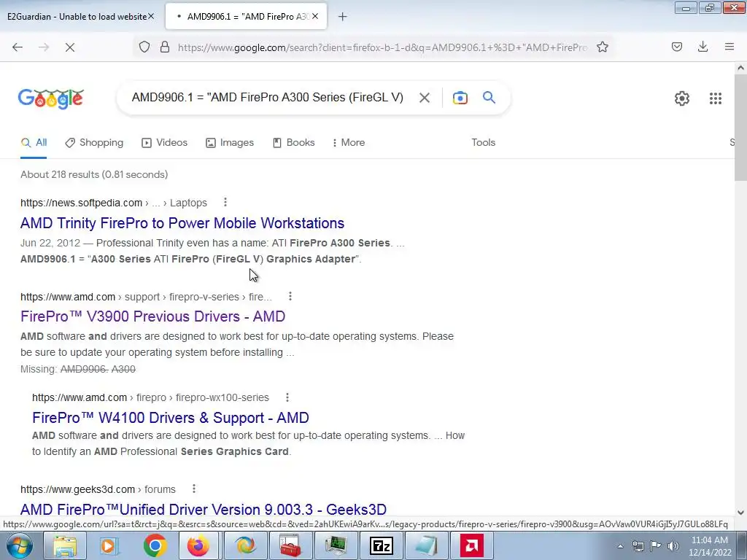747x560 pixels.
Task: Open the Windows Start menu
Action: (x=19, y=545)
